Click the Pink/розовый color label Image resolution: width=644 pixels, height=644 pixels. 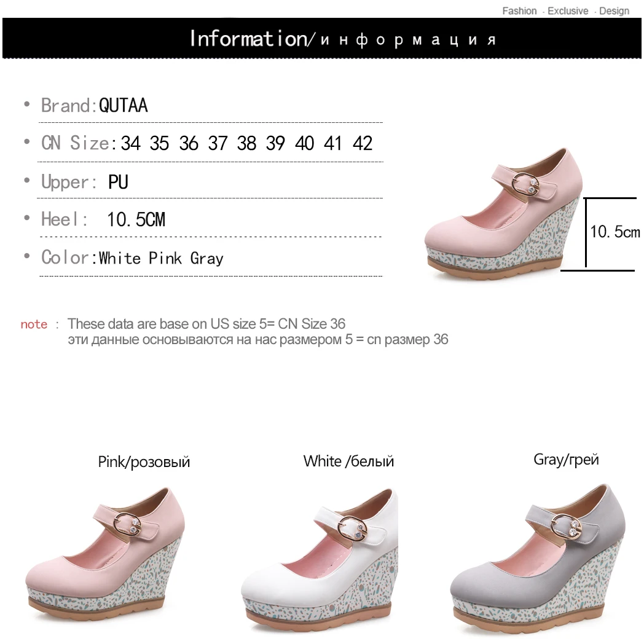point(144,462)
